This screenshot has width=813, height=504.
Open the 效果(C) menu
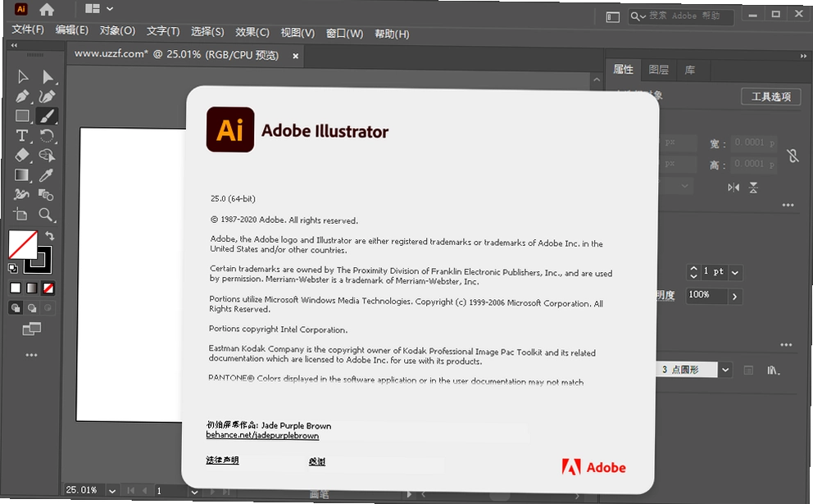252,32
